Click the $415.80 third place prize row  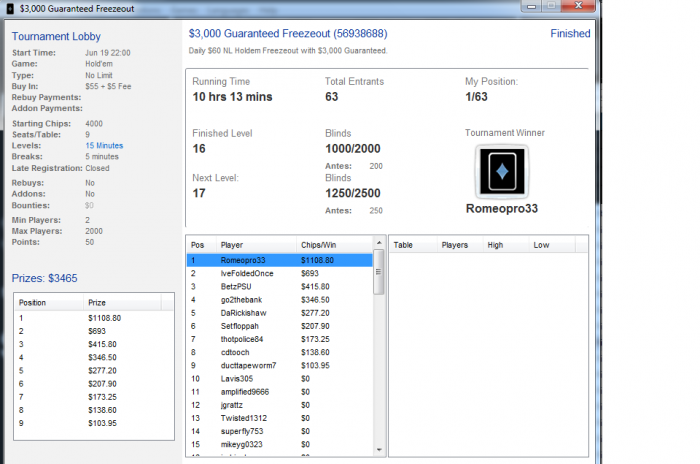pyautogui.click(x=94, y=344)
